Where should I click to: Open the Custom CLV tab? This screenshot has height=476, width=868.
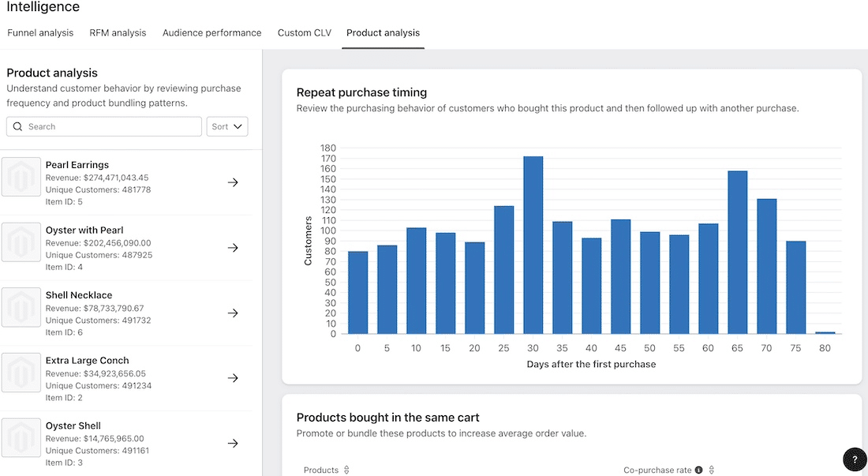tap(305, 33)
